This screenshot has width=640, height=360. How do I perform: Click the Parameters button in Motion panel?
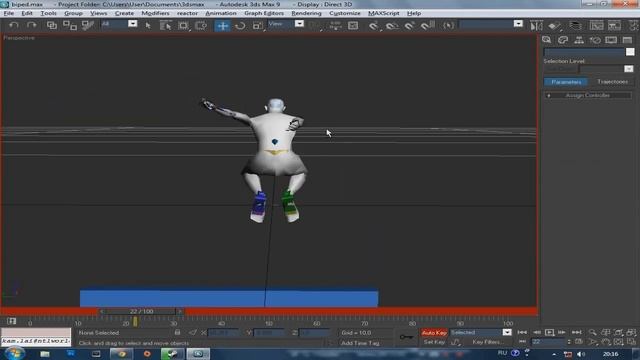point(566,82)
